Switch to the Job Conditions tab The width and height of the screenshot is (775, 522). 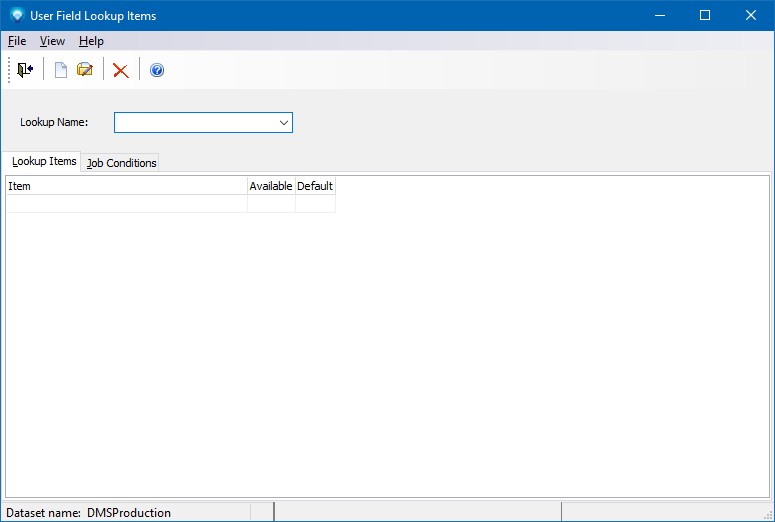click(x=121, y=163)
